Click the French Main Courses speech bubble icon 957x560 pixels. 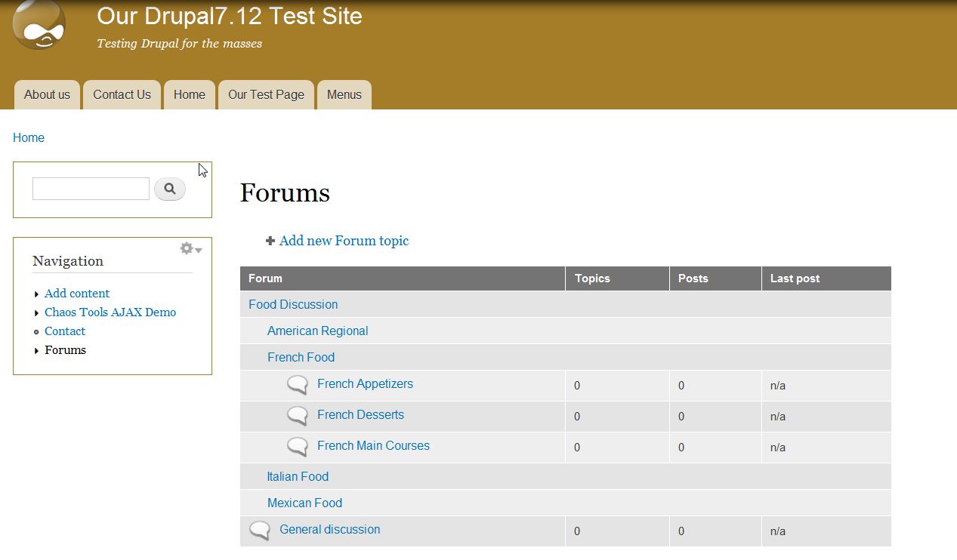click(x=298, y=447)
